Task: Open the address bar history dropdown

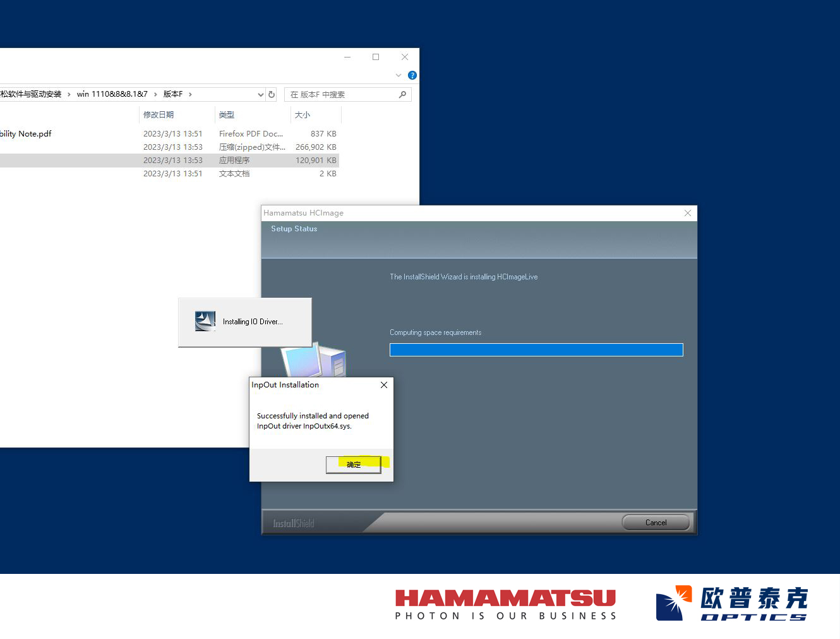Action: pyautogui.click(x=260, y=94)
